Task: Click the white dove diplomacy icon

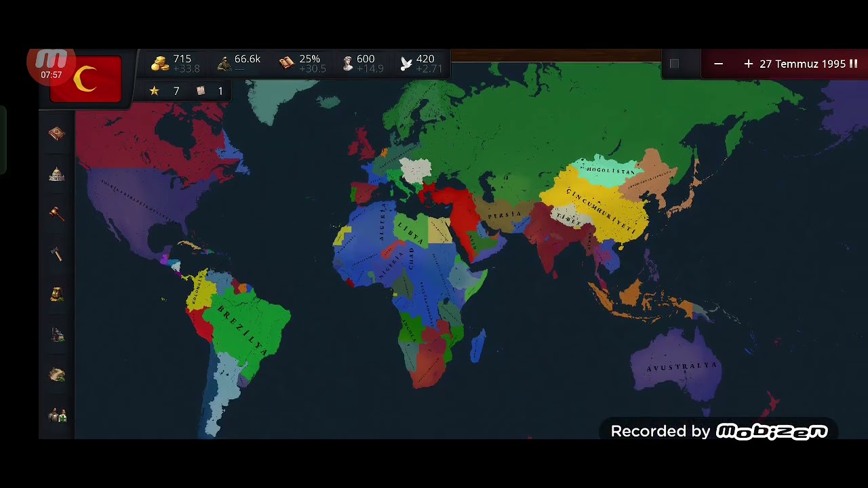Action: click(x=406, y=64)
